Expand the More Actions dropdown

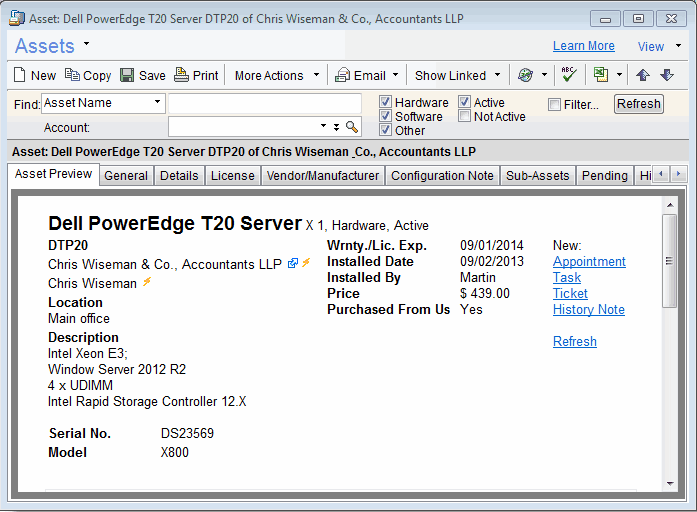click(x=316, y=75)
